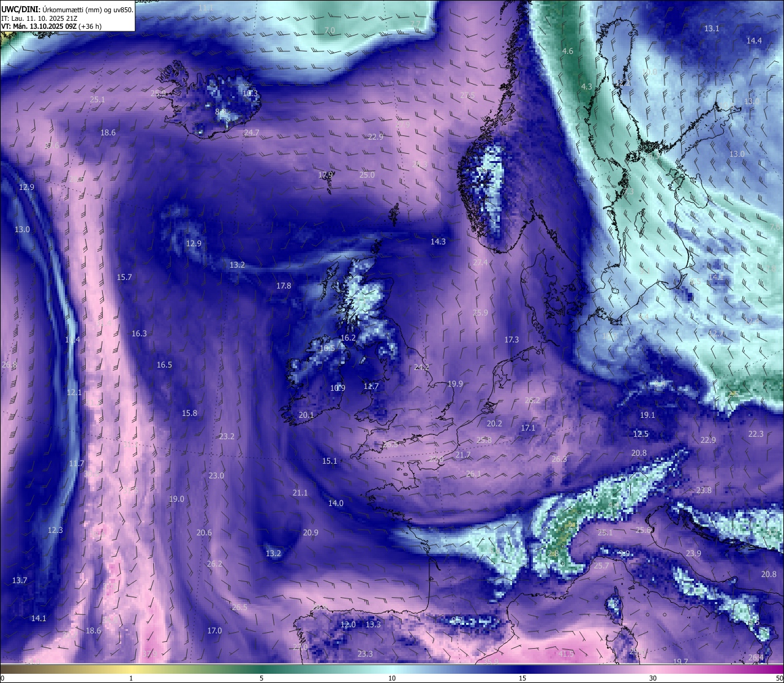Click the map value '12.5'
The height and width of the screenshot is (683, 784).
641,434
